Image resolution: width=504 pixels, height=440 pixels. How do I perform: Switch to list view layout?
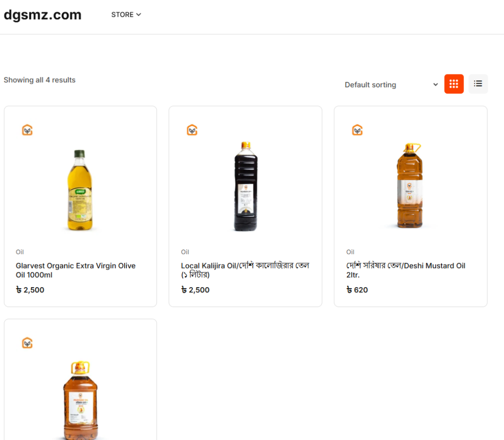tap(478, 84)
